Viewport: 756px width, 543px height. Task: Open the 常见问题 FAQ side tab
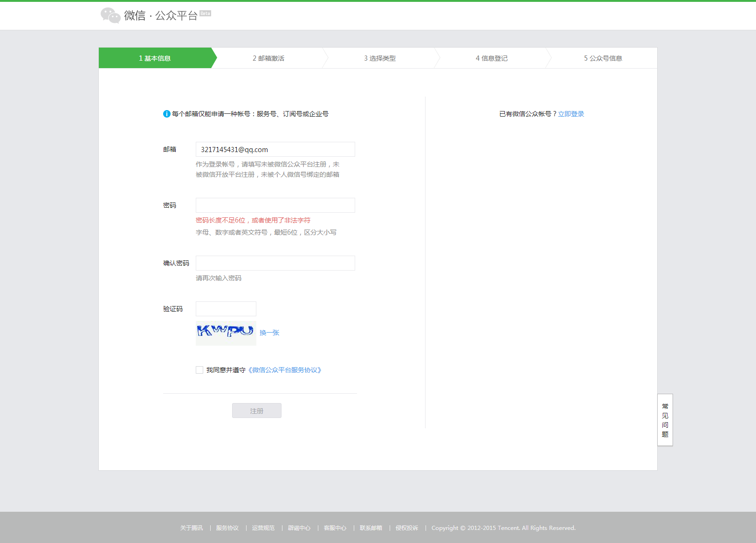coord(665,420)
